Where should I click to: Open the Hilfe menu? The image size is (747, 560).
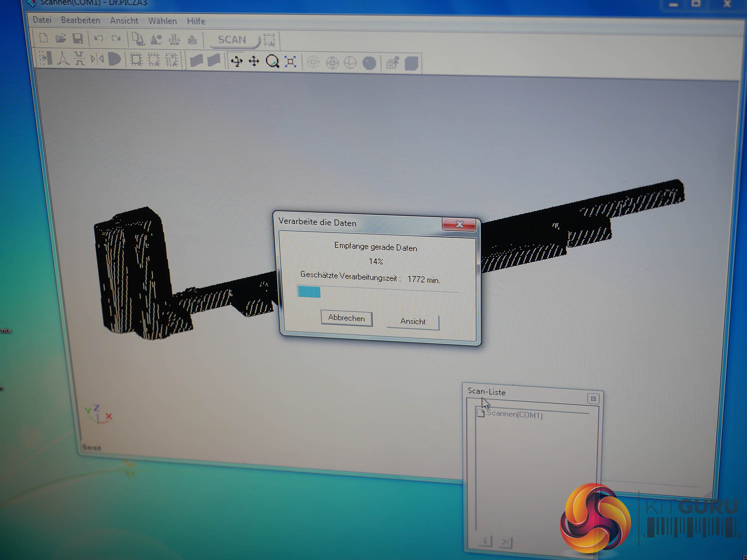(196, 22)
